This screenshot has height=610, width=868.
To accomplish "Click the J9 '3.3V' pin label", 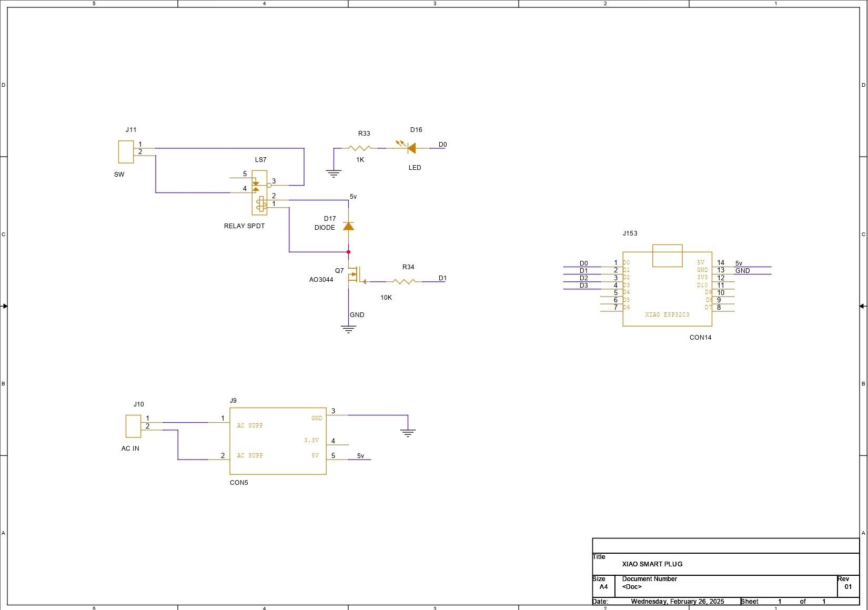I will click(x=311, y=440).
